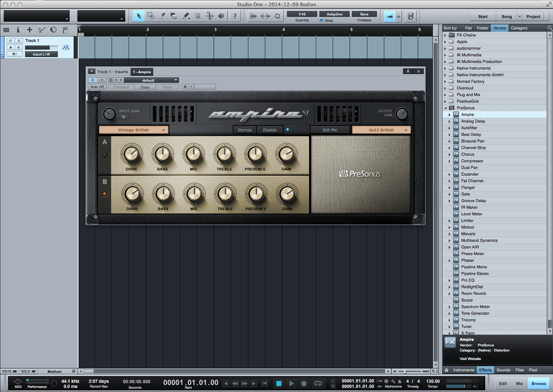Switch to the Sounds browser tab
553x392 pixels.
tap(503, 370)
